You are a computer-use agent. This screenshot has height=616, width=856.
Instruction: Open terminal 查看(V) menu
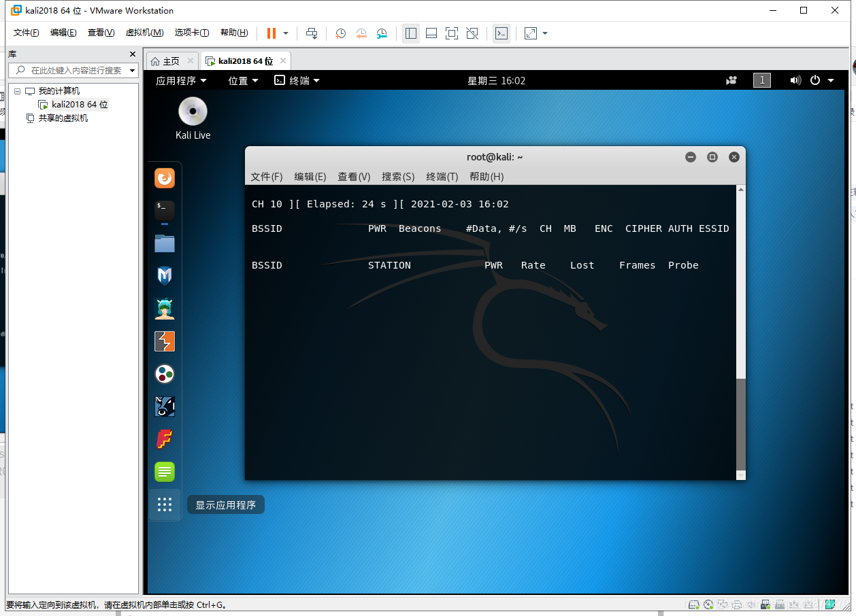354,177
